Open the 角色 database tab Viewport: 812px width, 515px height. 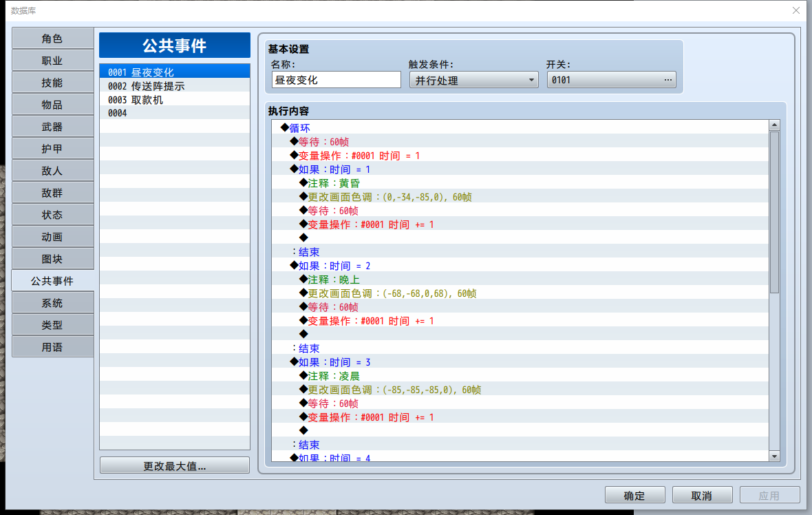point(52,39)
